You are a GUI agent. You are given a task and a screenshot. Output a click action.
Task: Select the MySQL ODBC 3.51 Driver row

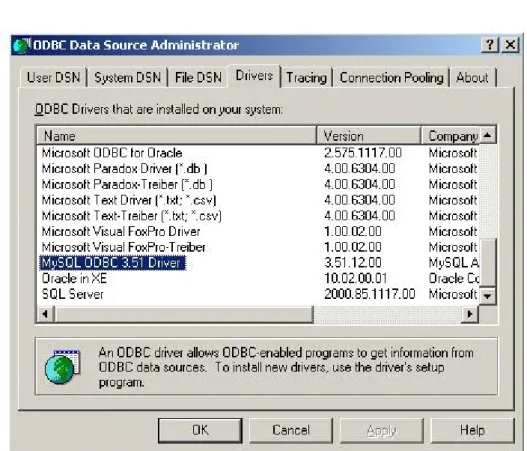(112, 263)
